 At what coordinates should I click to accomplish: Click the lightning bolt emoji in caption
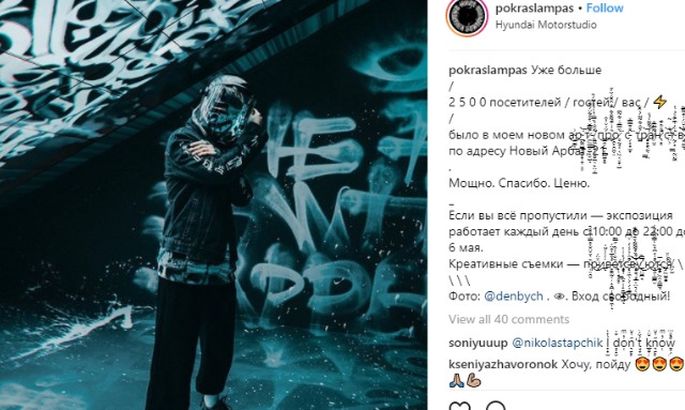click(660, 102)
